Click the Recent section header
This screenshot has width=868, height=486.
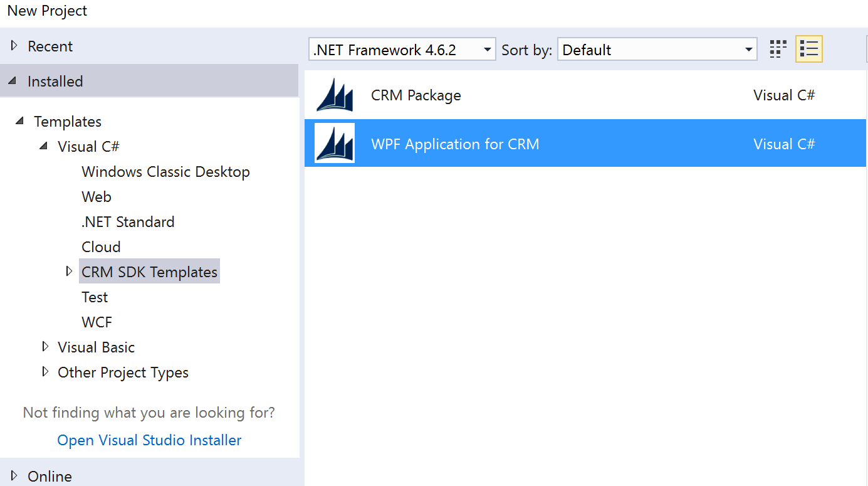(149, 46)
